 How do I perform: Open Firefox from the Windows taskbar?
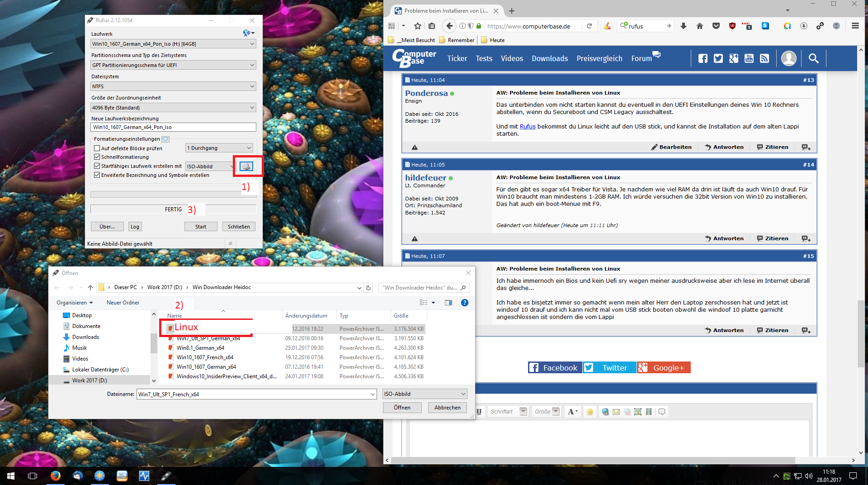(55, 476)
